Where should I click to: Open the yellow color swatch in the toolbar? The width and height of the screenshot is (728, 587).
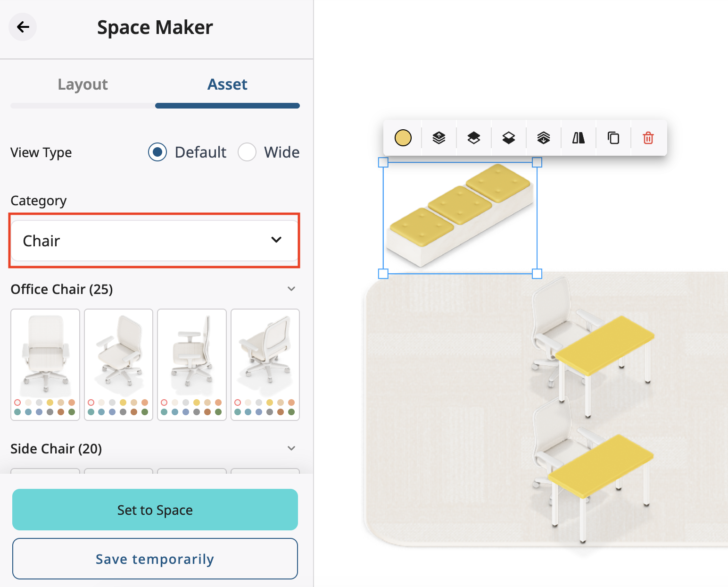[403, 138]
